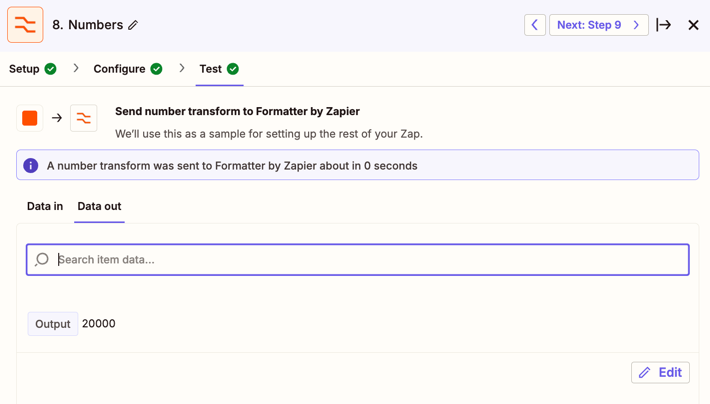Click the magnifier icon in search field
Image resolution: width=710 pixels, height=404 pixels.
tap(42, 260)
